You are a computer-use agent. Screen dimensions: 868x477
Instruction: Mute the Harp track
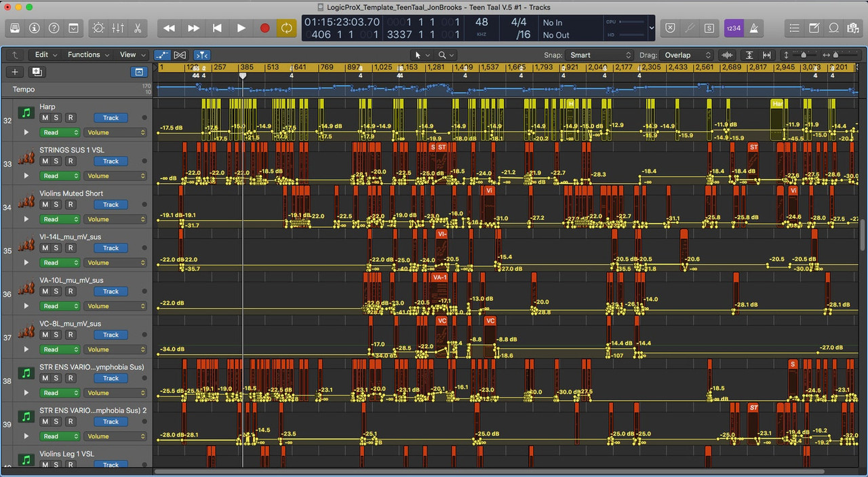(x=45, y=118)
